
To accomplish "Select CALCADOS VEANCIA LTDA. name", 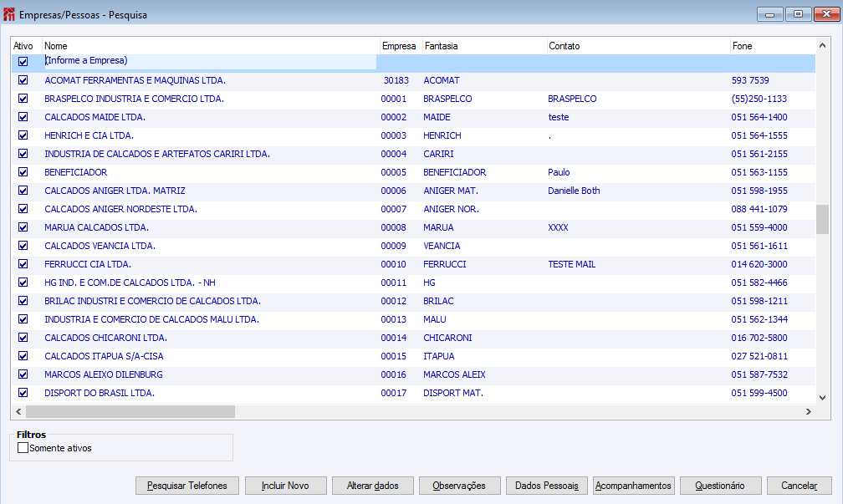I will pyautogui.click(x=100, y=246).
